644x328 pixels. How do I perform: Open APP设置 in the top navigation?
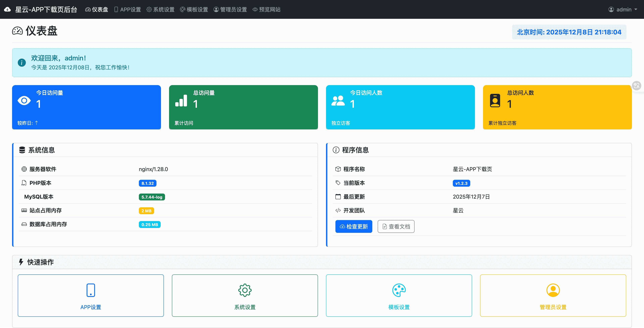click(x=128, y=10)
